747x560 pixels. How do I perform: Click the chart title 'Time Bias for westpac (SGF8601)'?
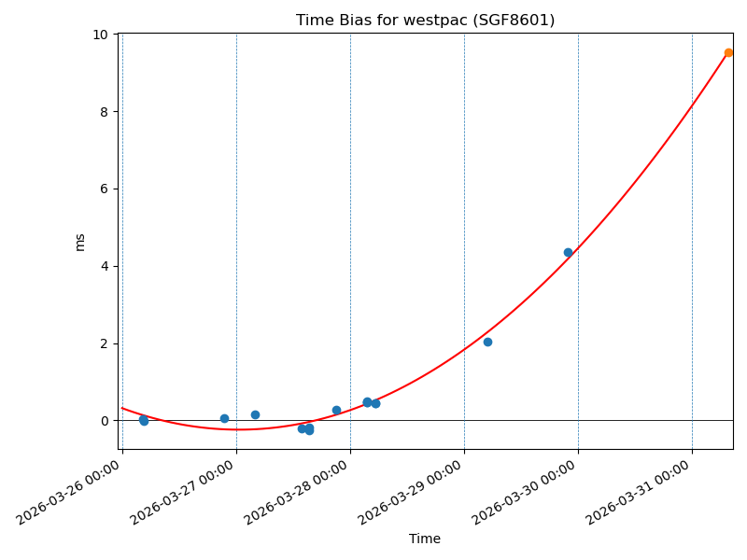click(425, 21)
